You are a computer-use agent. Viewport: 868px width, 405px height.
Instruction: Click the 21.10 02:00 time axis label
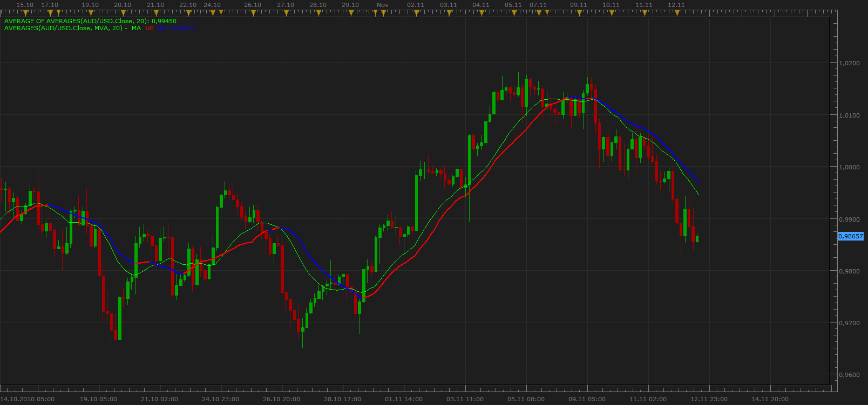pos(159,399)
